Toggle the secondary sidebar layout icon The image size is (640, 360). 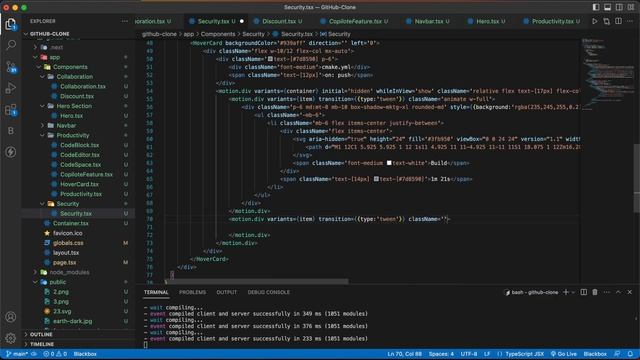click(619, 7)
